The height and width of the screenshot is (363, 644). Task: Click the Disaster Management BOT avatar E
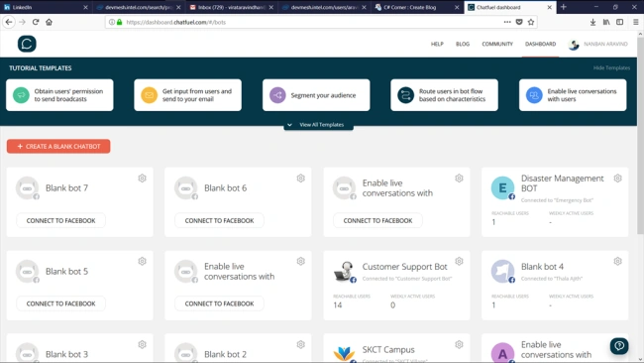click(502, 188)
